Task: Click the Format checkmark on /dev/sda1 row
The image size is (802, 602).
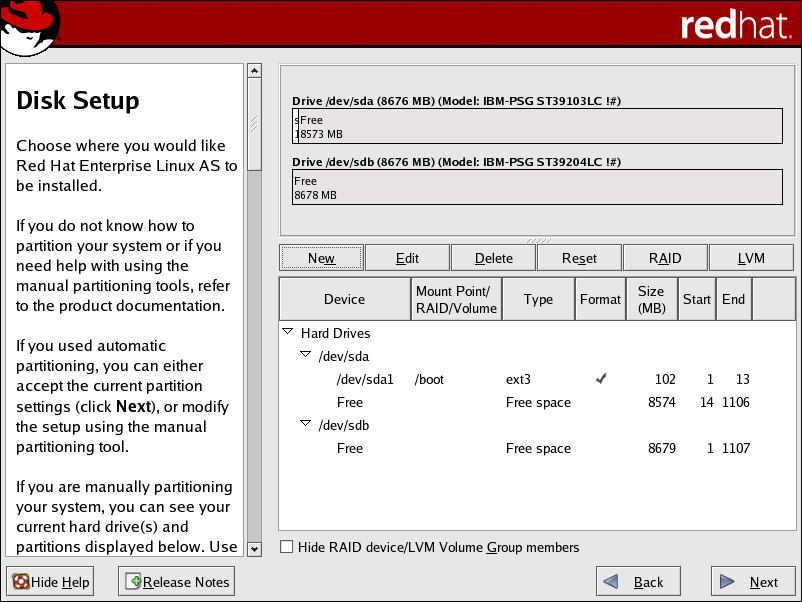Action: click(602, 379)
